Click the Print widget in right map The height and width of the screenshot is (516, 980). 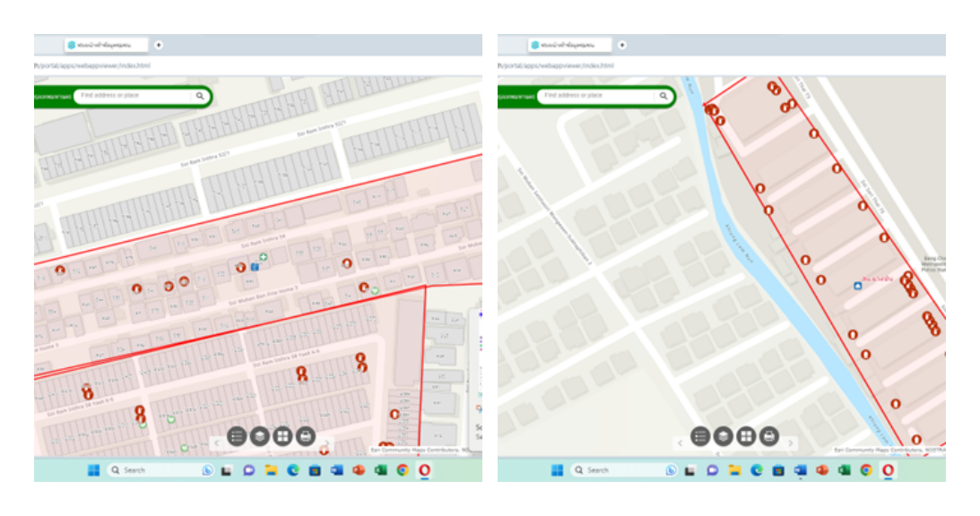[x=769, y=436]
